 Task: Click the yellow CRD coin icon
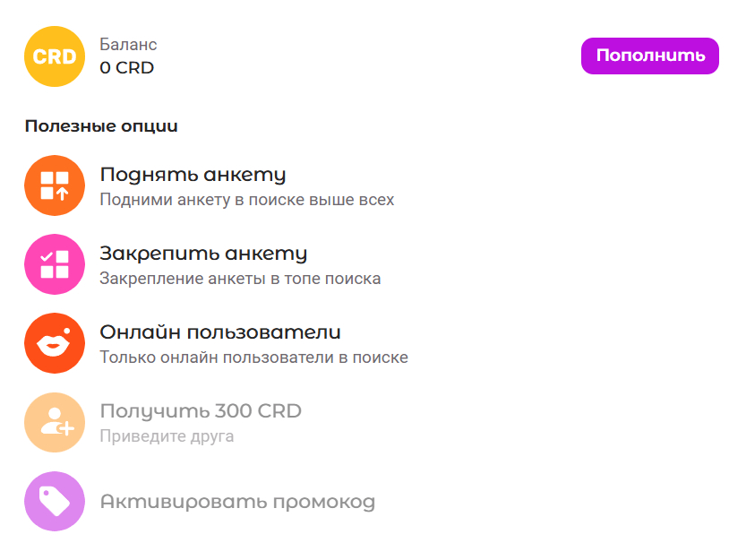[x=54, y=56]
